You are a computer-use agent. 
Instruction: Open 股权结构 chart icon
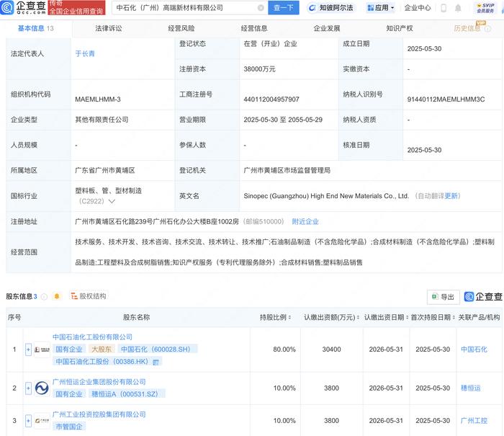(74, 296)
